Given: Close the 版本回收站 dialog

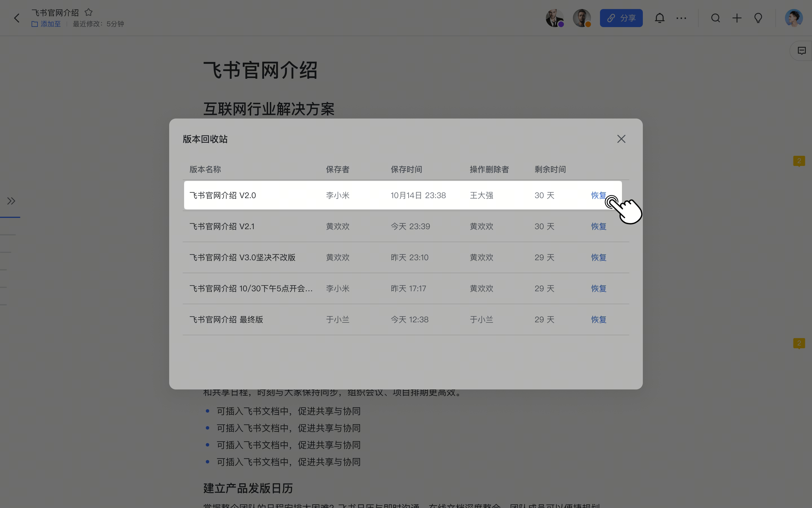Looking at the screenshot, I should tap(621, 139).
